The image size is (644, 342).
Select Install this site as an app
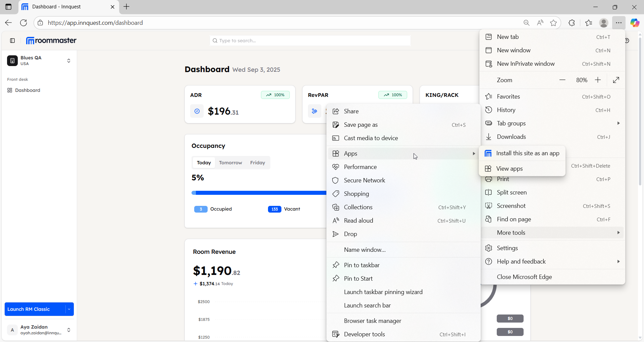(x=527, y=153)
